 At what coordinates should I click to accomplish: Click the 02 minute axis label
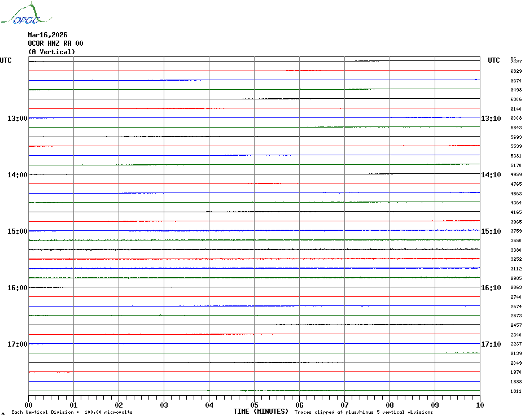[x=119, y=405]
